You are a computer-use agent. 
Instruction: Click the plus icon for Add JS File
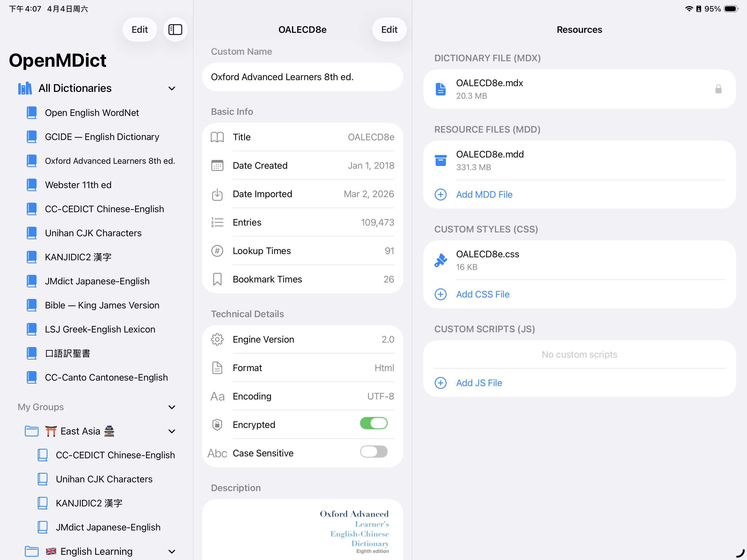(440, 383)
